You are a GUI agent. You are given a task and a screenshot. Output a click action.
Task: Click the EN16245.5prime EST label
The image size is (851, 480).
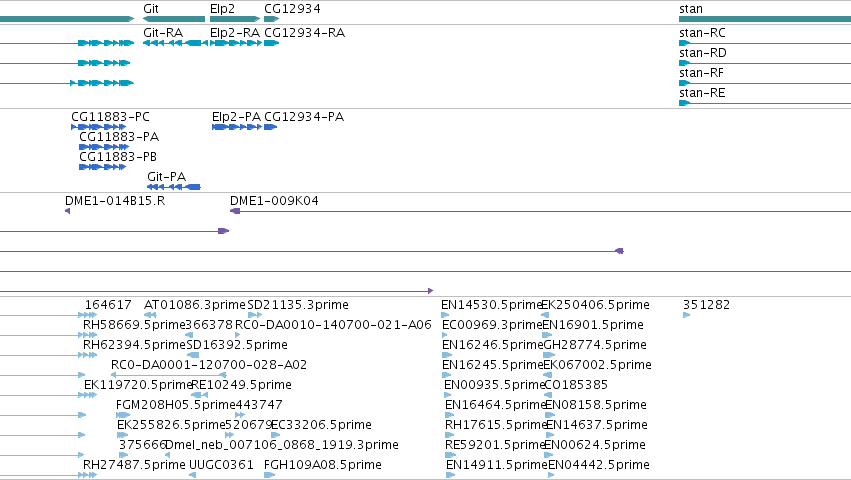pos(493,365)
